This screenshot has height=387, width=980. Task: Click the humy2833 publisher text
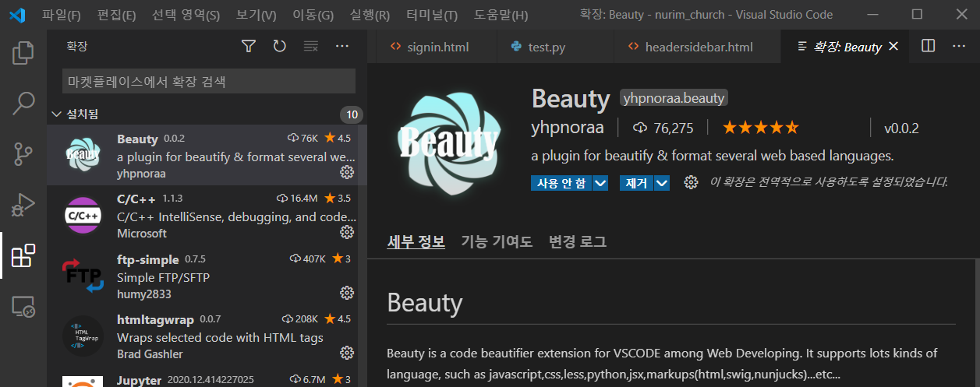click(144, 294)
